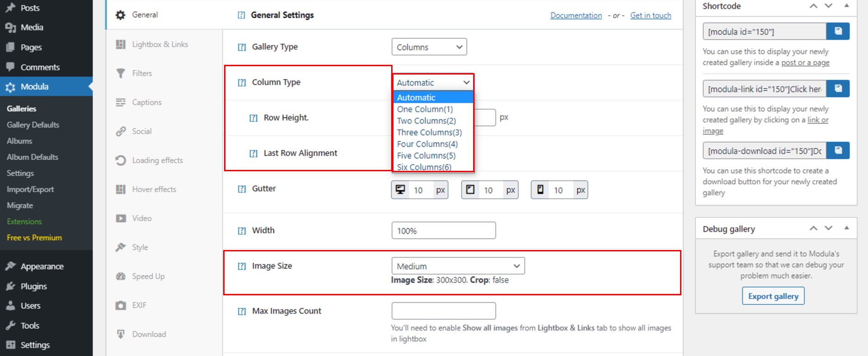The width and height of the screenshot is (868, 356).
Task: Switch to the Lightbox & Links tab
Action: [160, 44]
